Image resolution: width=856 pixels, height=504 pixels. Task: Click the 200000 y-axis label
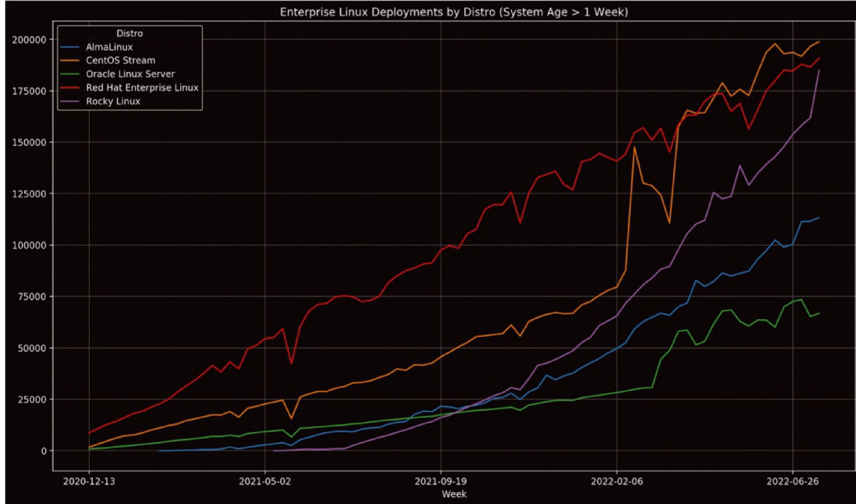click(29, 40)
